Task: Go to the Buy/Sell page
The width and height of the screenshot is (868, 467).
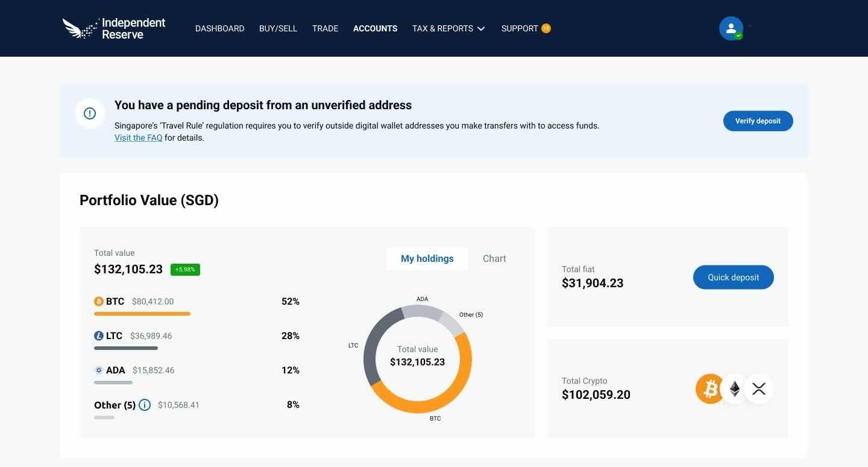Action: click(278, 28)
